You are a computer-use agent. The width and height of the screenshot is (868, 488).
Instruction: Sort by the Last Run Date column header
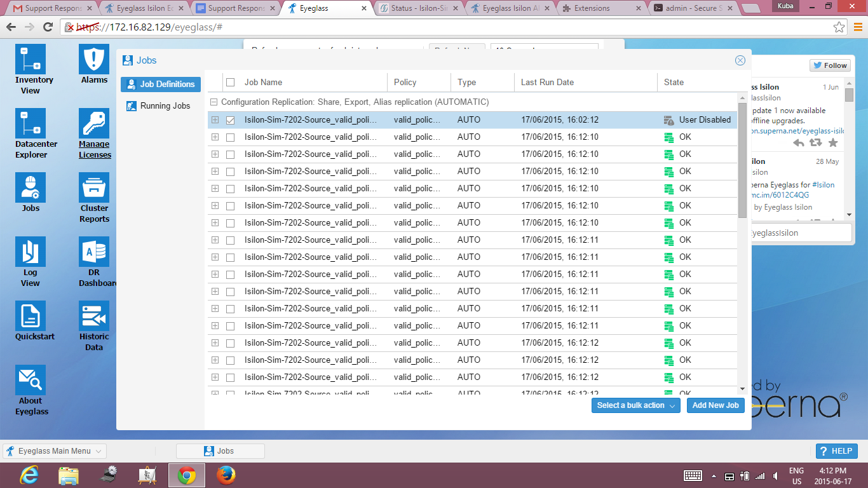point(586,82)
